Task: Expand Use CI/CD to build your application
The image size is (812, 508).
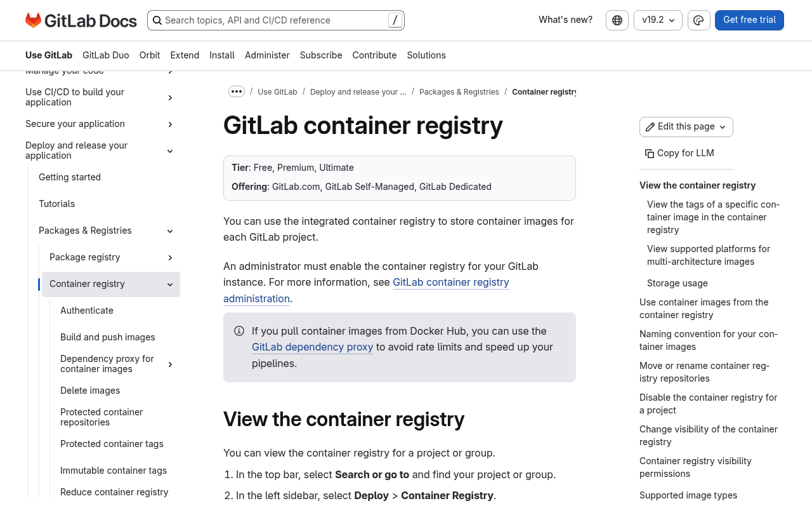Action: point(170,97)
